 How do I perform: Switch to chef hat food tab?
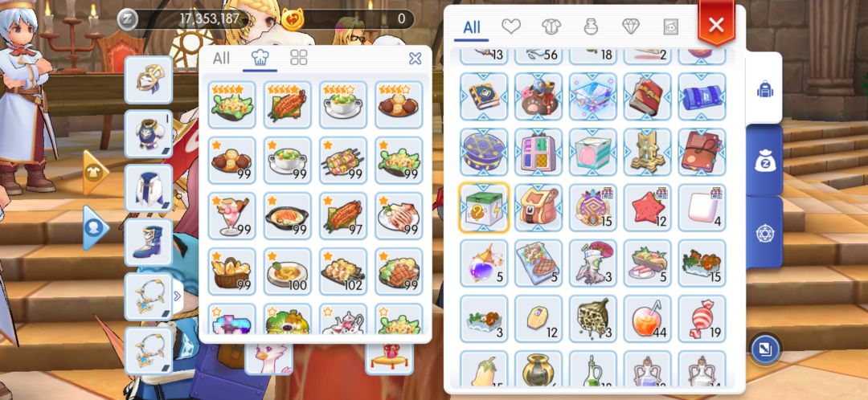(x=260, y=58)
